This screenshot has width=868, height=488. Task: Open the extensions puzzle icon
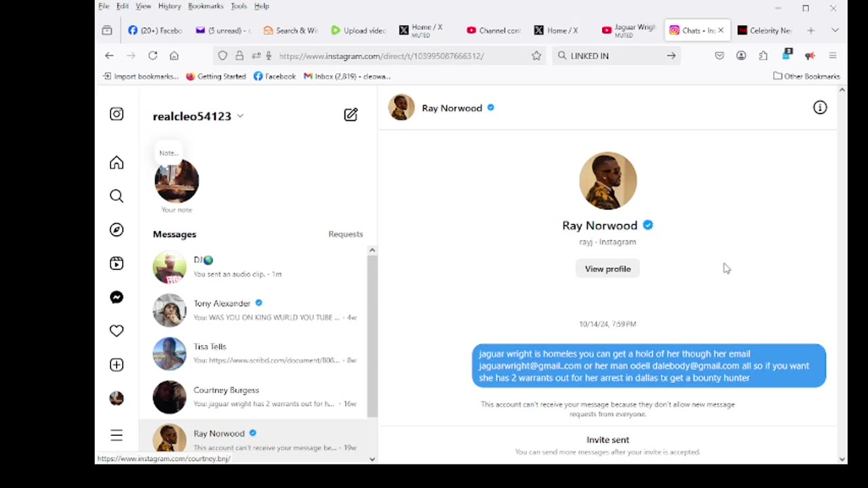point(763,56)
